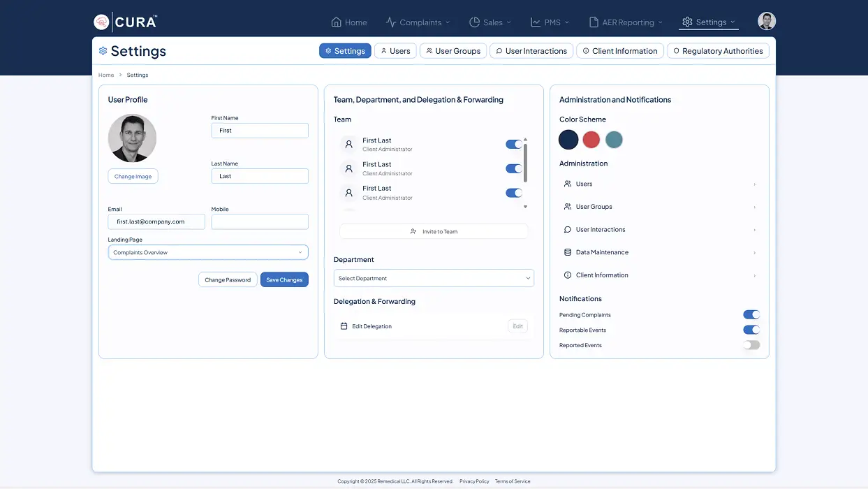868x489 pixels.
Task: Expand the Select Department dropdown
Action: click(x=434, y=278)
